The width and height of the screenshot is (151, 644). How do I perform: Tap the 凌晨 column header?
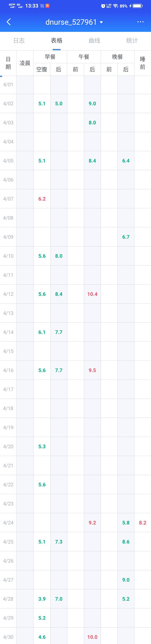(x=25, y=63)
